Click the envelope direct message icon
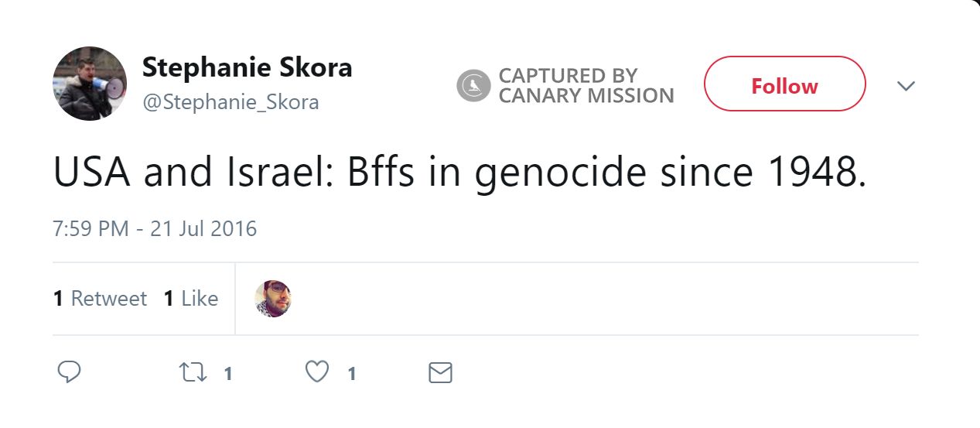 click(440, 373)
